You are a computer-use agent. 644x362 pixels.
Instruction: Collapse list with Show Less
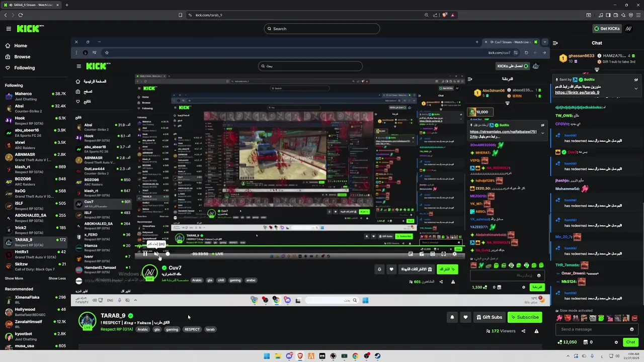pos(57,279)
